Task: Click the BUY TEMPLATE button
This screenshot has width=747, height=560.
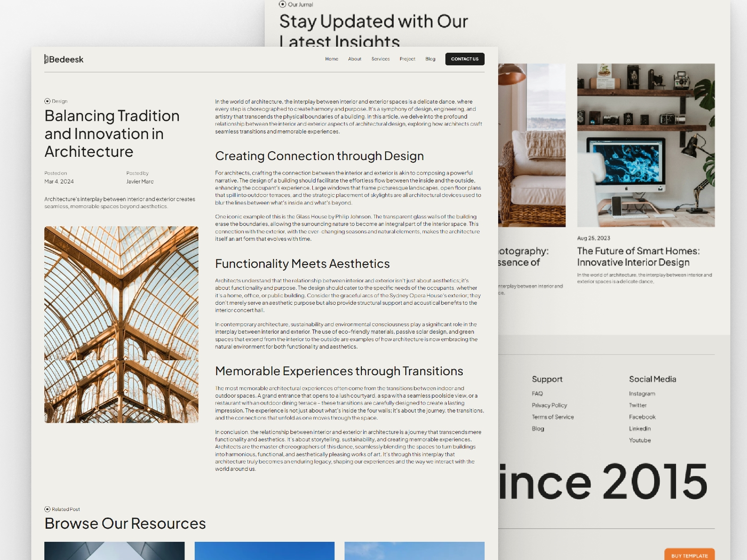Action: click(x=689, y=555)
